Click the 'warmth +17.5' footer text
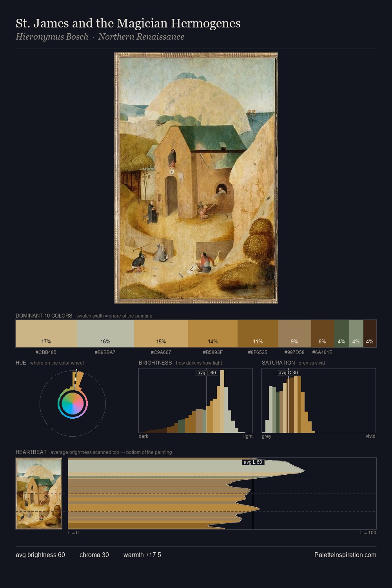The width and height of the screenshot is (392, 588). click(x=142, y=555)
